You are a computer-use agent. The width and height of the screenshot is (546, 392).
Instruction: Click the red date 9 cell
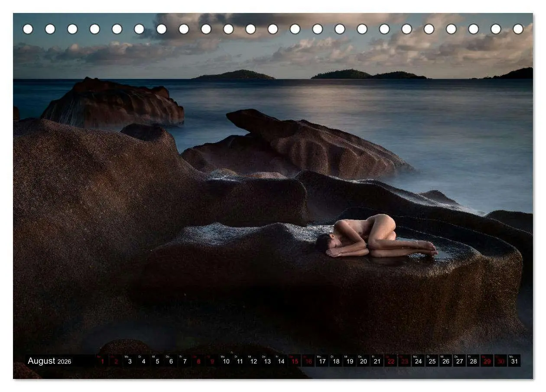click(x=212, y=360)
